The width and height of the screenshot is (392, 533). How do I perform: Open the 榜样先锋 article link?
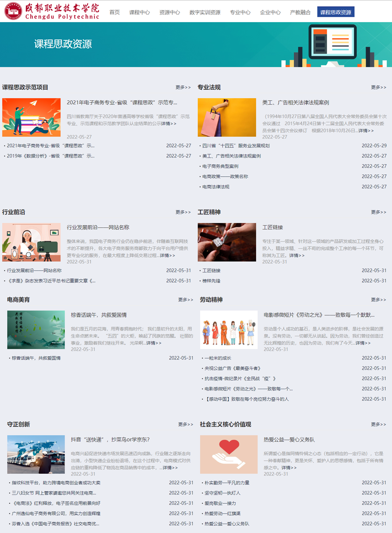(x=211, y=281)
